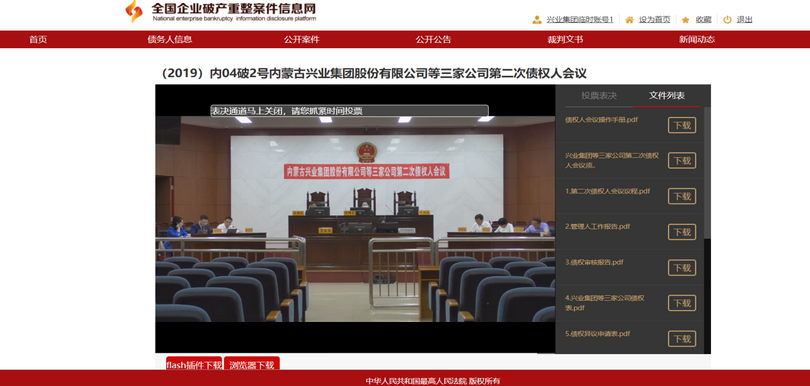Click the 中华人民共和国最高人民法院 版权所有 footer
810x386 pixels.
433,381
